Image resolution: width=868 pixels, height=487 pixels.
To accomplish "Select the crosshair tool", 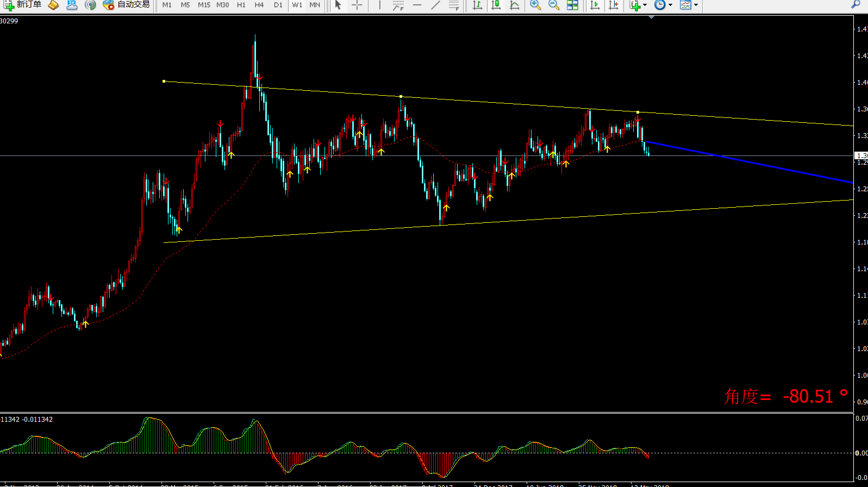I will click(x=357, y=5).
